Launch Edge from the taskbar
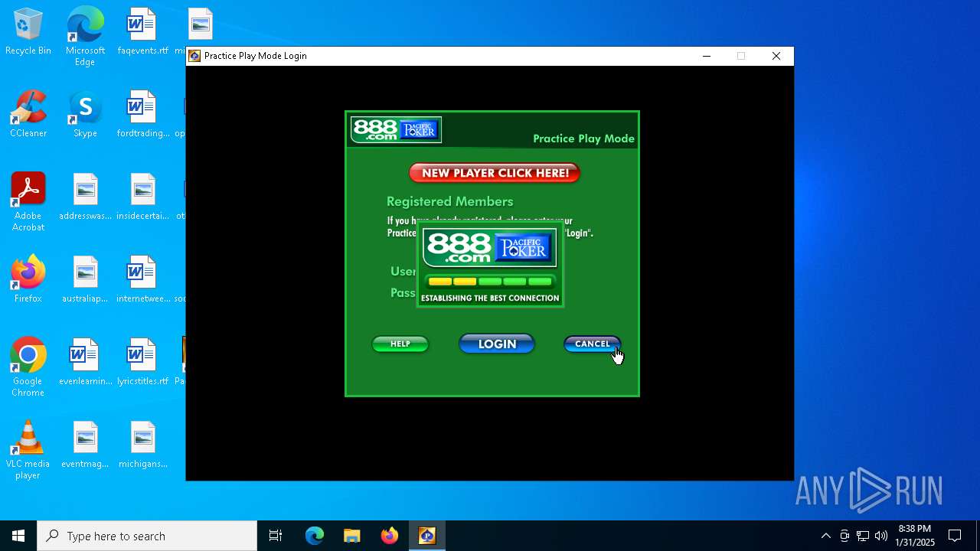The image size is (980, 551). (x=315, y=536)
